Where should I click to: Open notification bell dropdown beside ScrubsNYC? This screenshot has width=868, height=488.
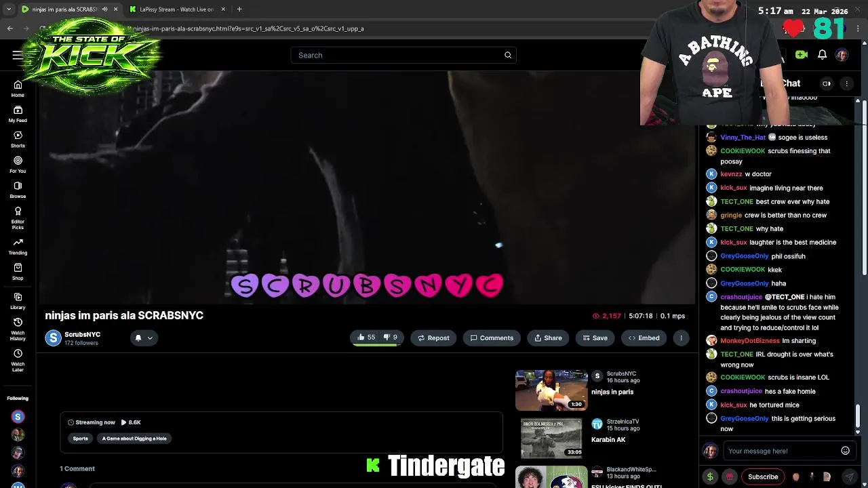[143, 338]
